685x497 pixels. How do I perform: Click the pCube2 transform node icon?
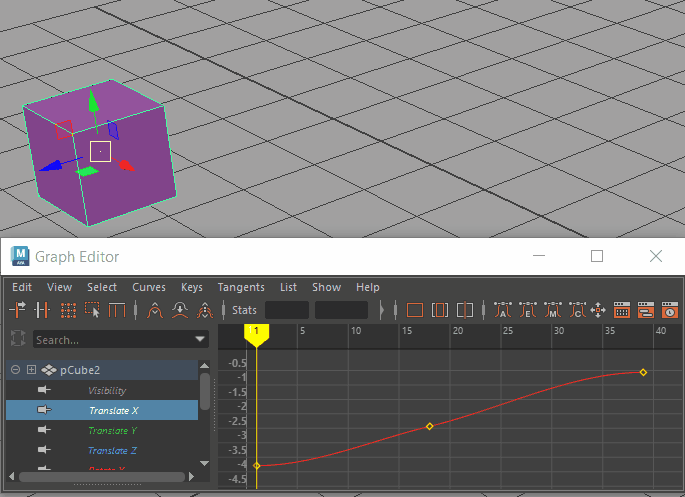[49, 370]
